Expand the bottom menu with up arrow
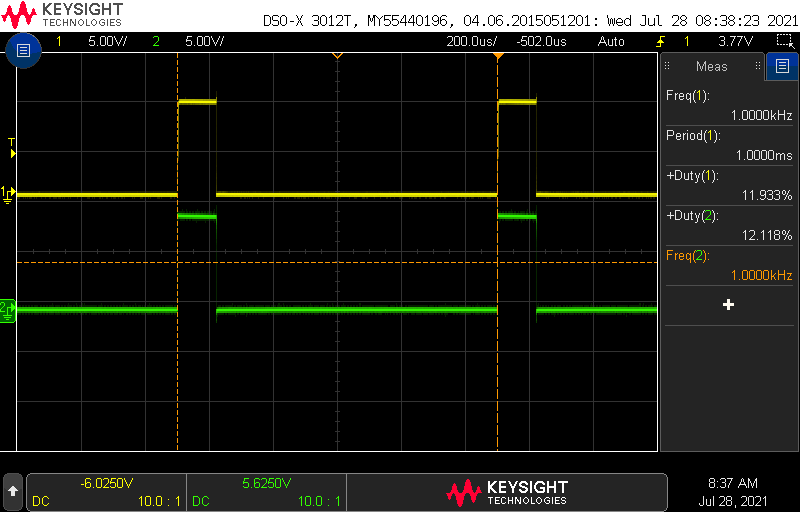This screenshot has width=800, height=512. 13,491
